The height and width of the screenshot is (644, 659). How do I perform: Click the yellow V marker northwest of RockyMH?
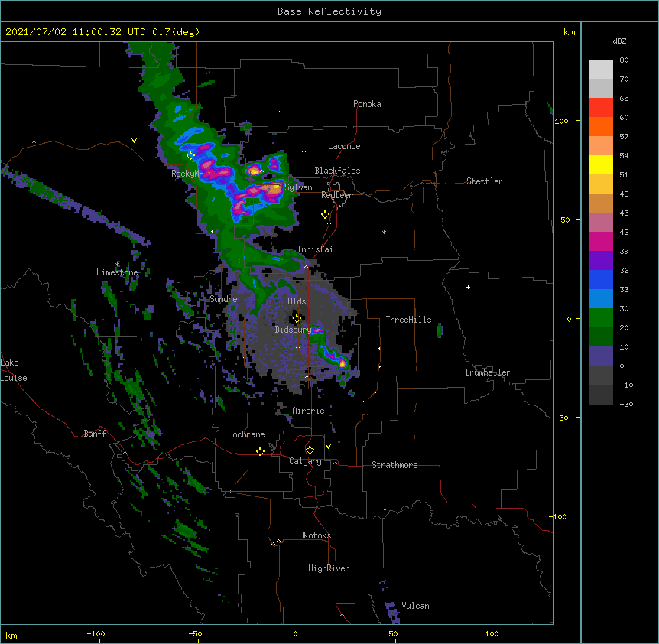click(x=134, y=141)
